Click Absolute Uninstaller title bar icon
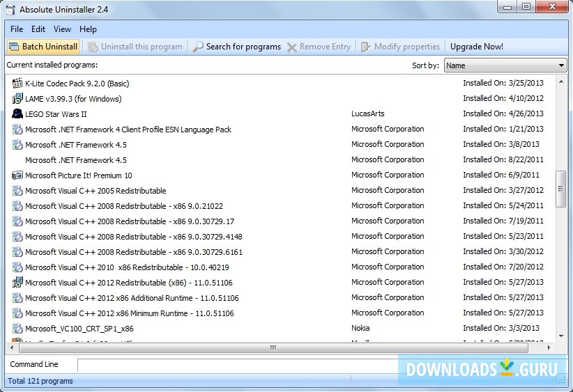The width and height of the screenshot is (573, 392). [10, 10]
